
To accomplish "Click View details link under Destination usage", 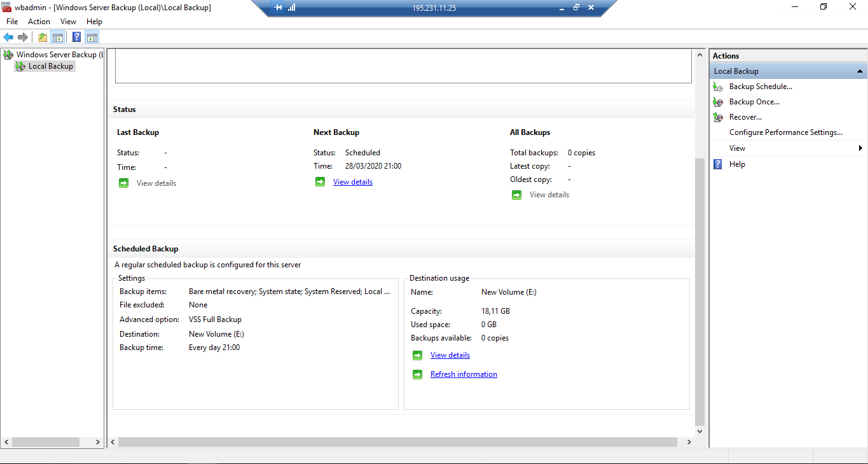I will tap(450, 355).
